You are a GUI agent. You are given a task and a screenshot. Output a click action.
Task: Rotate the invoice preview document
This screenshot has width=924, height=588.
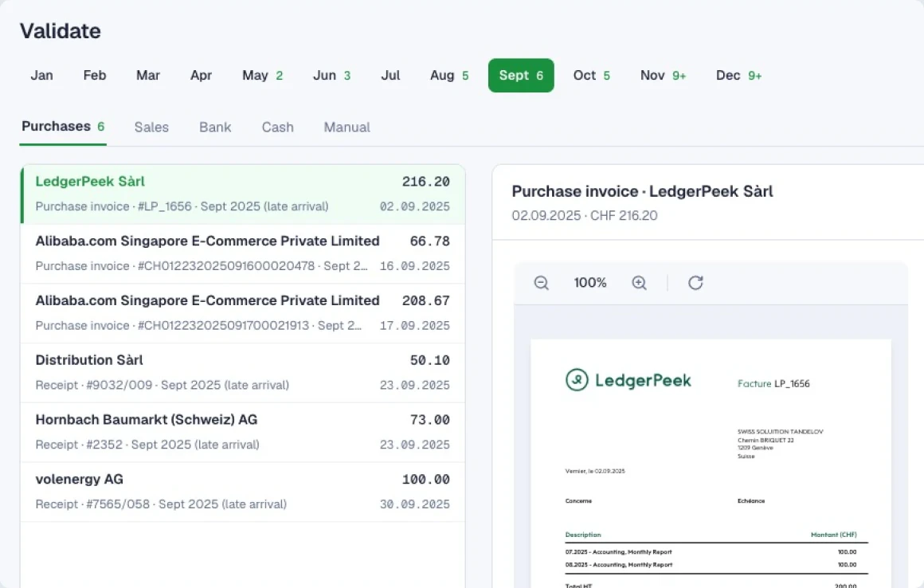(x=696, y=283)
